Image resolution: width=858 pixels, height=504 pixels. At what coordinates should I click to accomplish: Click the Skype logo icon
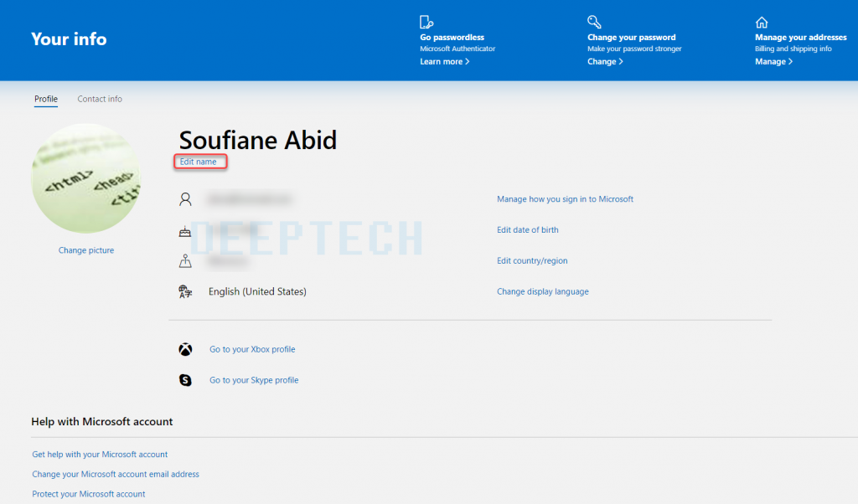click(x=185, y=380)
